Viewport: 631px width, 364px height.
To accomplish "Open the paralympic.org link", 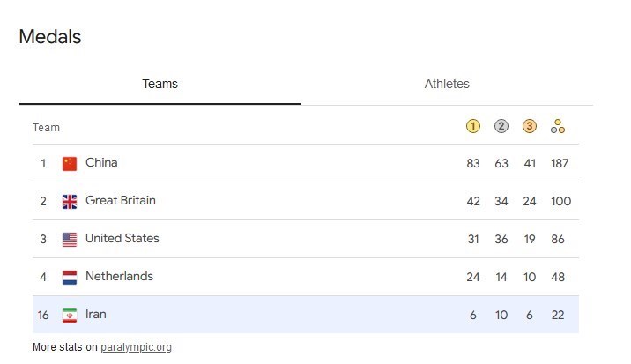I will pyautogui.click(x=136, y=347).
